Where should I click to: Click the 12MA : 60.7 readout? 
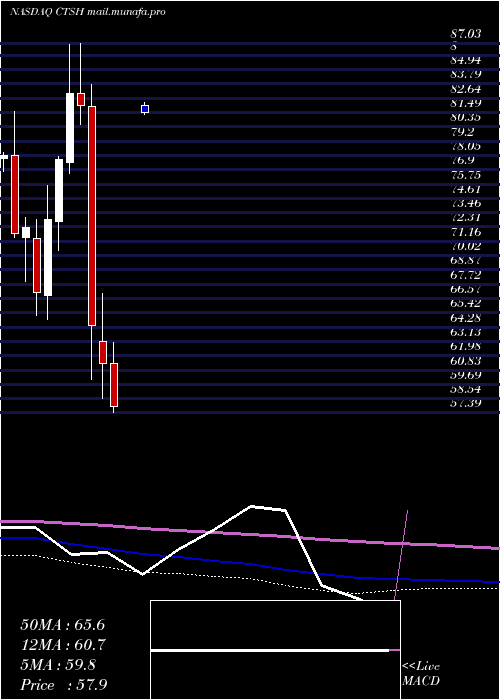click(x=62, y=645)
